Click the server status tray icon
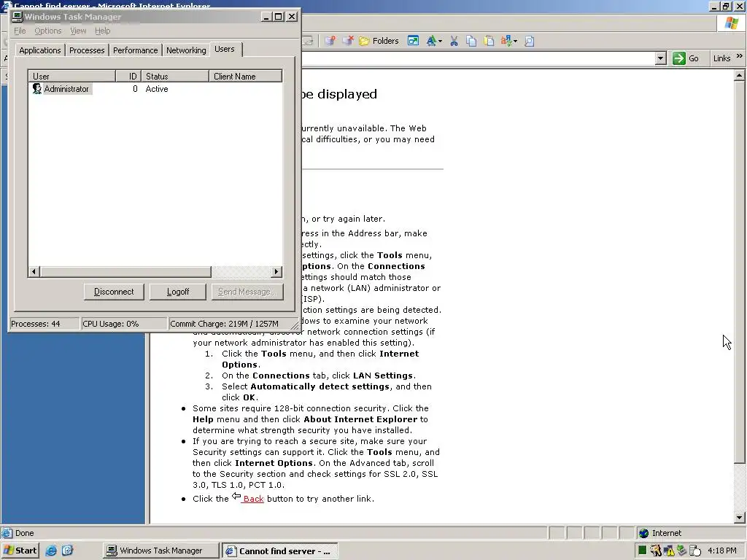Viewport: 747px width, 560px height. 695,551
